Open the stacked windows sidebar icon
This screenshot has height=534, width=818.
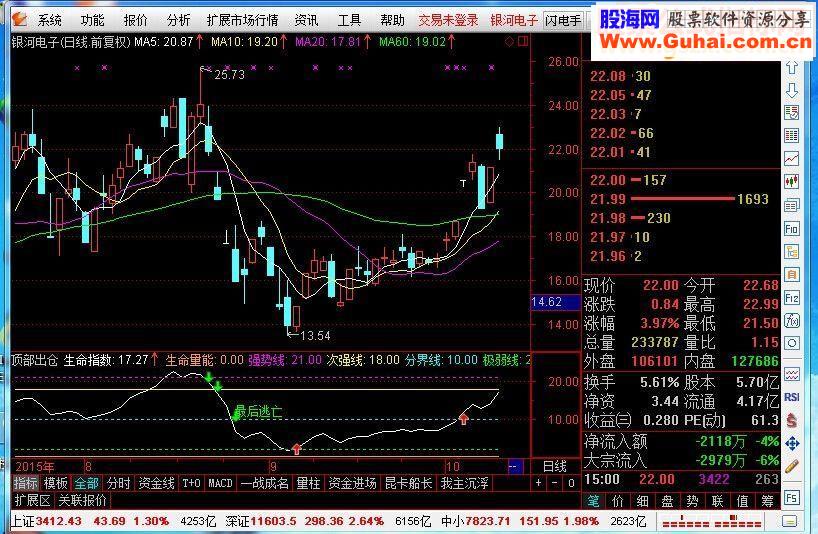[x=791, y=205]
